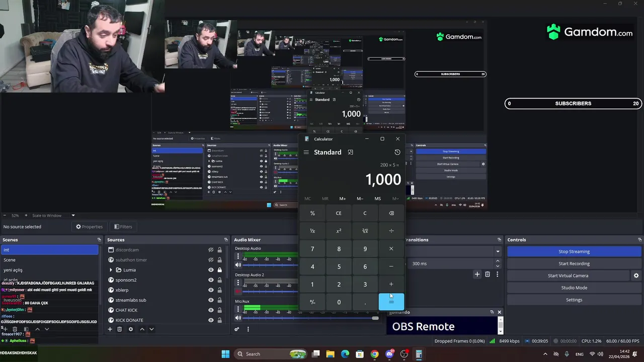Screen dimensions: 644x362
Task: Open the scene transition type dropdown
Action: (x=498, y=251)
